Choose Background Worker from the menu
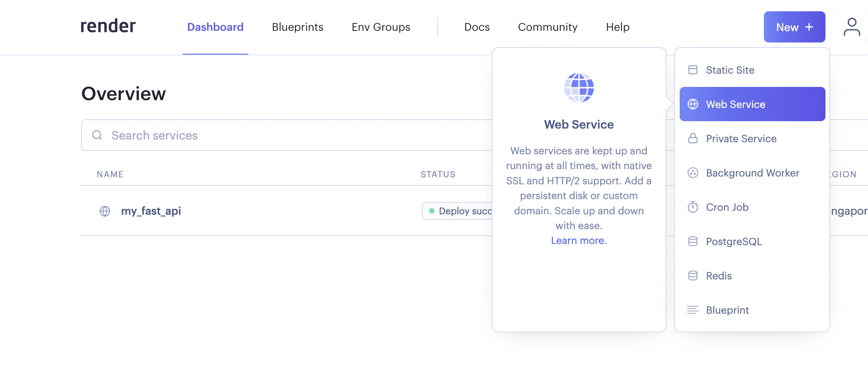Screen dimensions: 868x378 [752, 173]
